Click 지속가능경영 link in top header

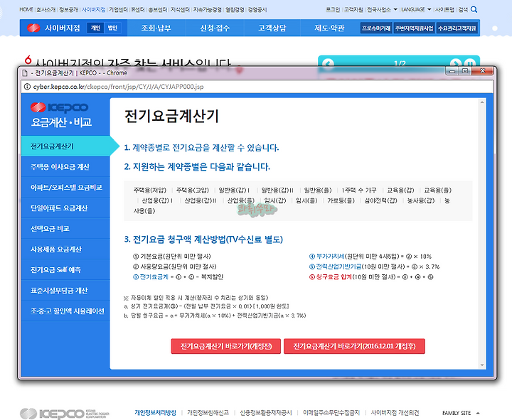click(x=207, y=9)
